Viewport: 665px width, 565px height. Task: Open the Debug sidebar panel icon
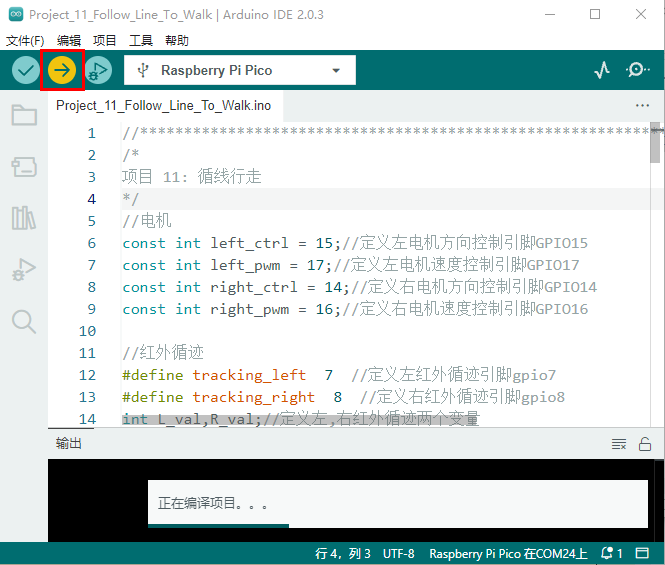click(x=24, y=270)
